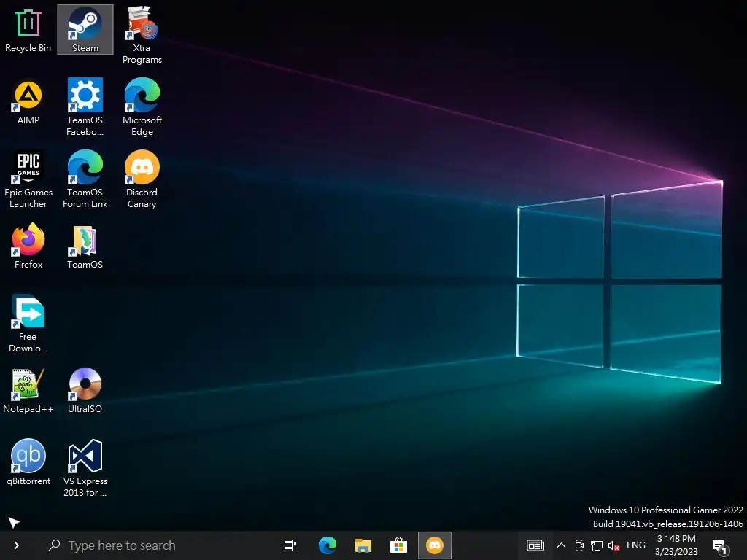747x560 pixels.
Task: Select the qBittorrent desktop shortcut
Action: (28, 463)
